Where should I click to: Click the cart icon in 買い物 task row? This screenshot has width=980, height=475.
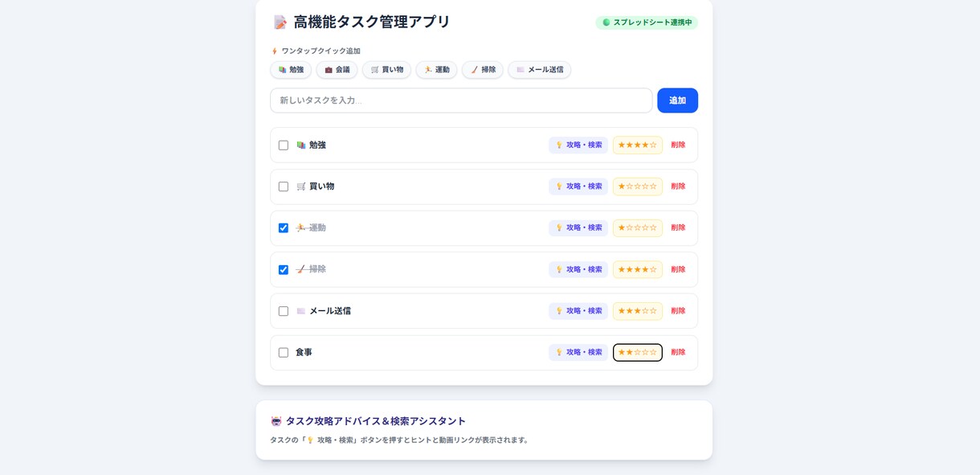click(301, 186)
